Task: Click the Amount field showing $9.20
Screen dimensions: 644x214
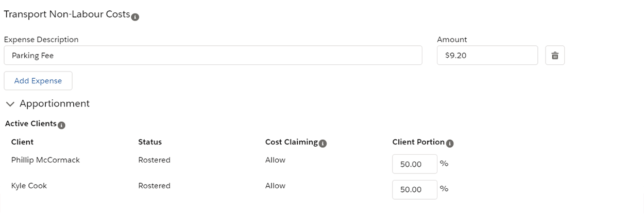Action: tap(487, 56)
